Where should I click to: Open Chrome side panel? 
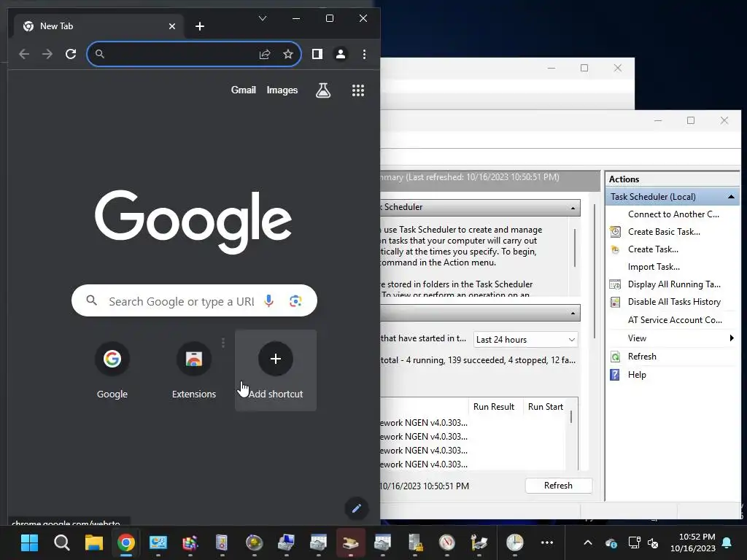pyautogui.click(x=317, y=54)
